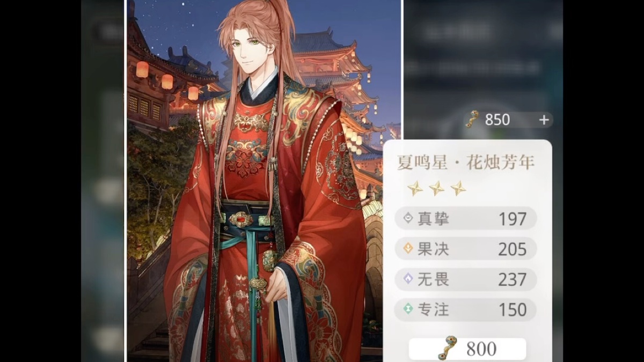Select the 无畏 237 stat row
This screenshot has height=362, width=644.
pos(465,279)
